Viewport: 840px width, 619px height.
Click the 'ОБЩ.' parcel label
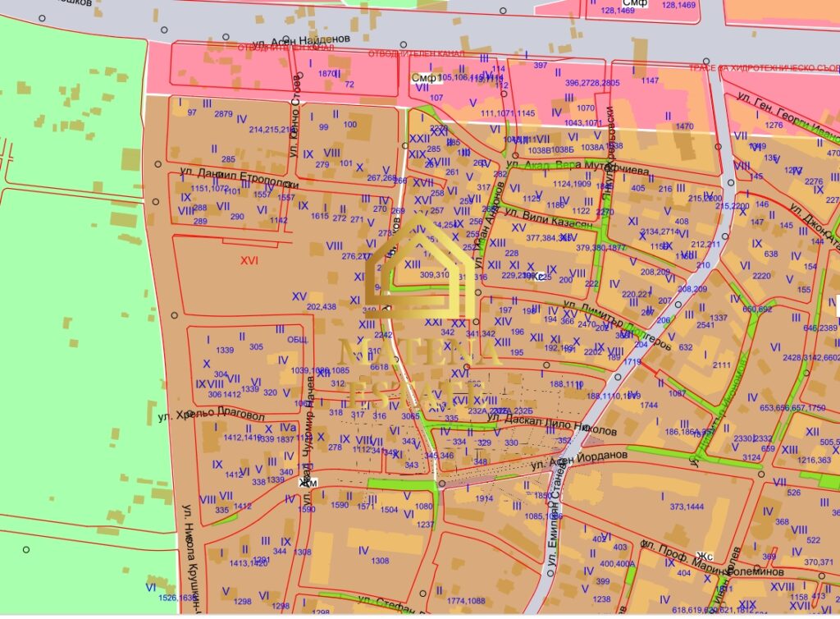coord(298,340)
